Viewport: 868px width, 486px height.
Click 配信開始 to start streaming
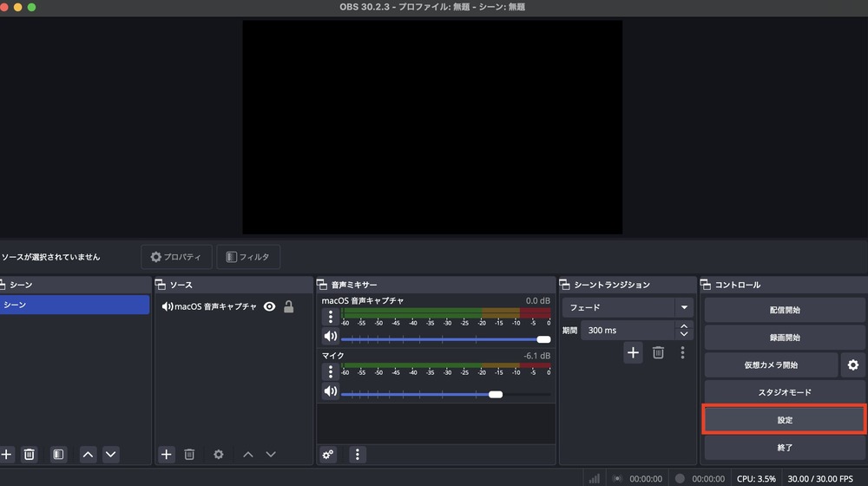pos(785,310)
